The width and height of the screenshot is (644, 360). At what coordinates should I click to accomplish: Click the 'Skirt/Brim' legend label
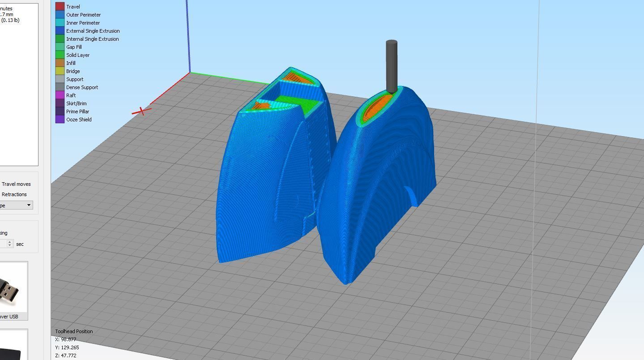76,103
